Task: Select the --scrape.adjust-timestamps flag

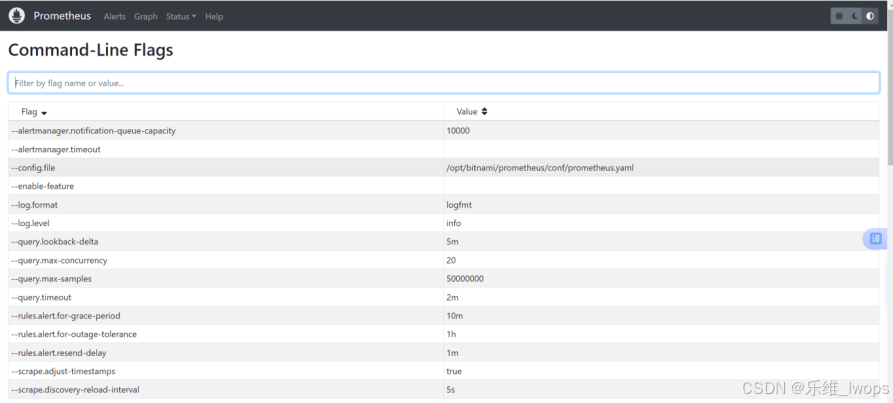Action: [63, 371]
